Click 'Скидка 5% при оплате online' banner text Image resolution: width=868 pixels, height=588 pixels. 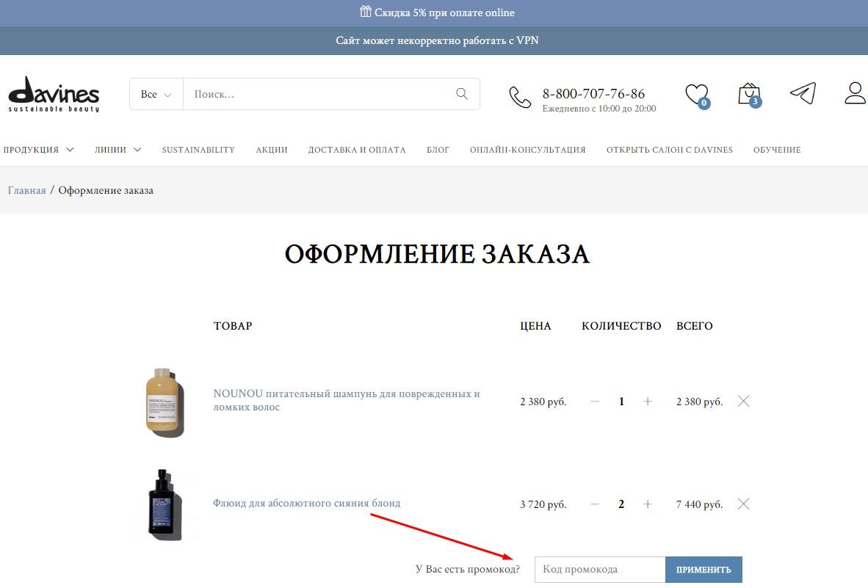(444, 12)
